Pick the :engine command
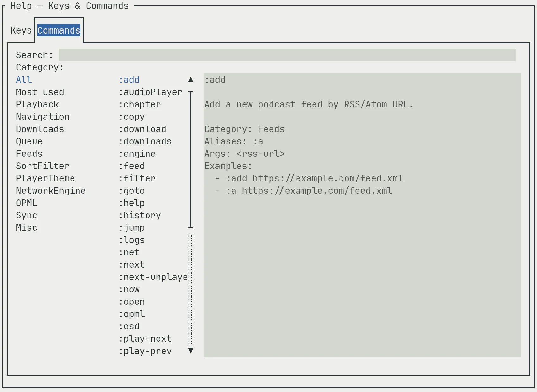537x392 pixels. click(x=137, y=154)
